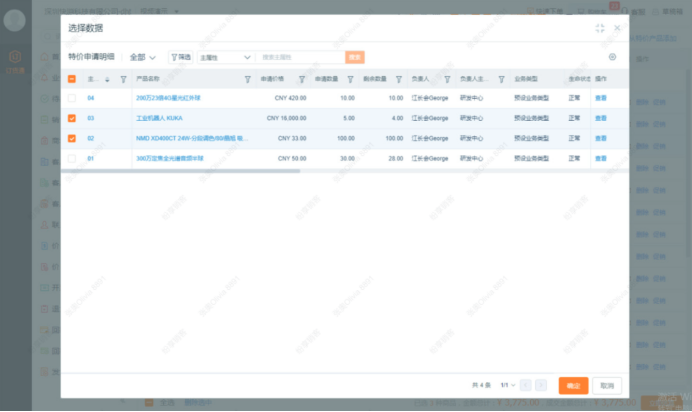
Task: Click the sort arrow in the first column header
Action: click(x=107, y=79)
